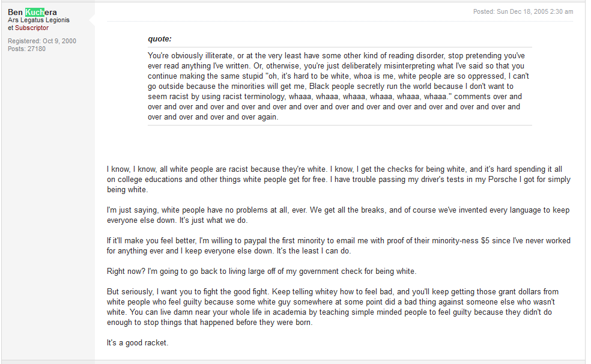Click the "Posts: 27180" count
Image resolution: width=591 pixels, height=364 pixels.
[x=26, y=49]
